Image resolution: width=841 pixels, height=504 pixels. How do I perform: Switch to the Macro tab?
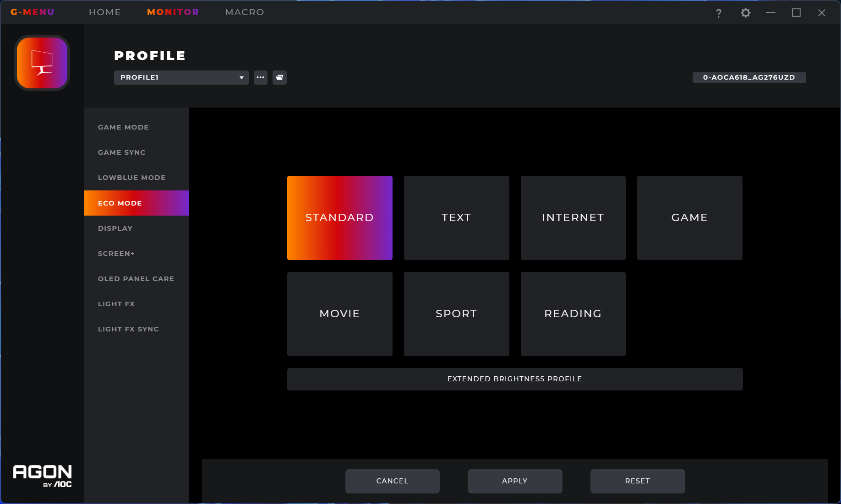point(245,12)
